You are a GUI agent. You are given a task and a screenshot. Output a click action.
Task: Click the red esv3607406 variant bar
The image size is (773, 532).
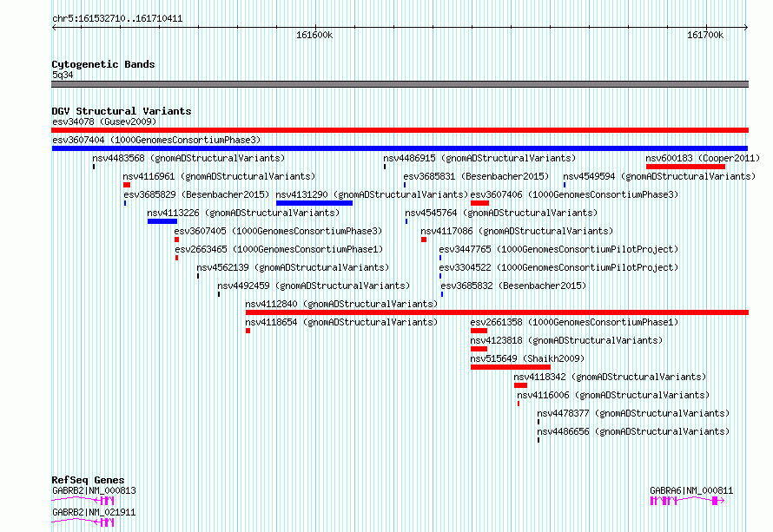pyautogui.click(x=479, y=203)
